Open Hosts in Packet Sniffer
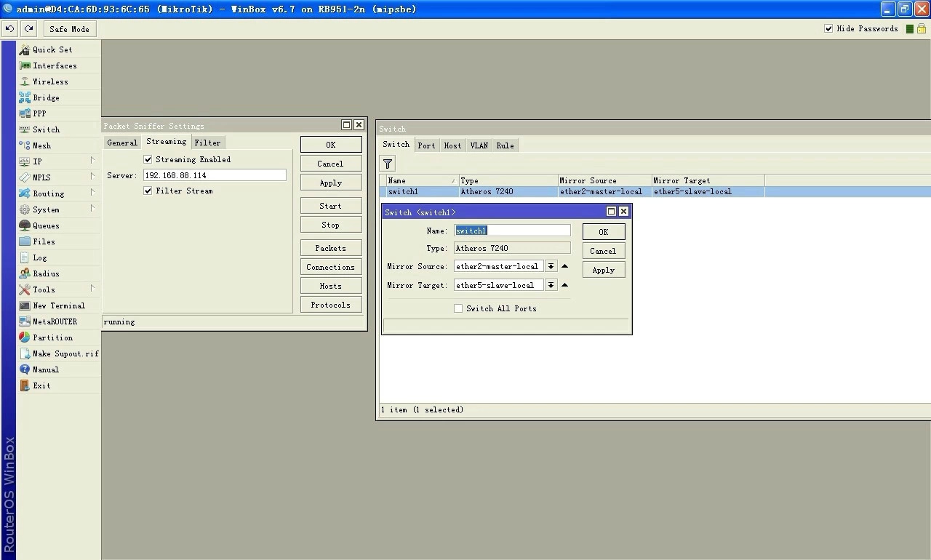The image size is (931, 560). click(330, 286)
